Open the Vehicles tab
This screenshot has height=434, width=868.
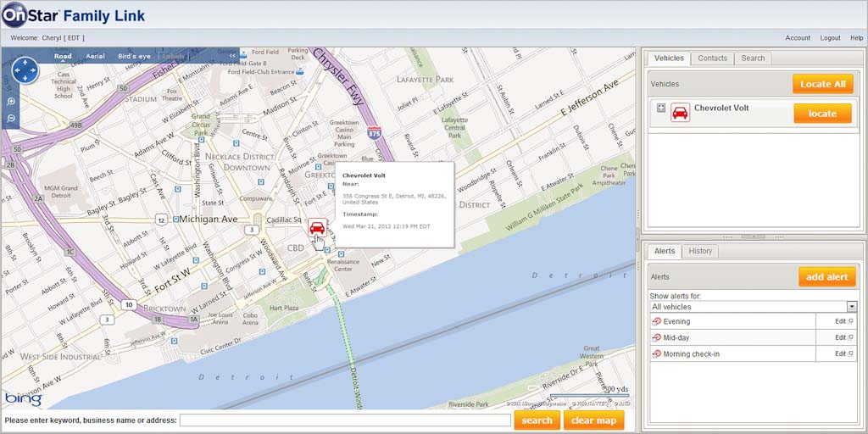669,58
